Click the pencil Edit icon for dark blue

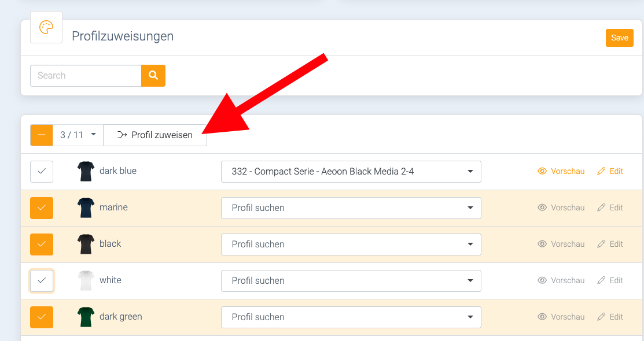(x=601, y=171)
